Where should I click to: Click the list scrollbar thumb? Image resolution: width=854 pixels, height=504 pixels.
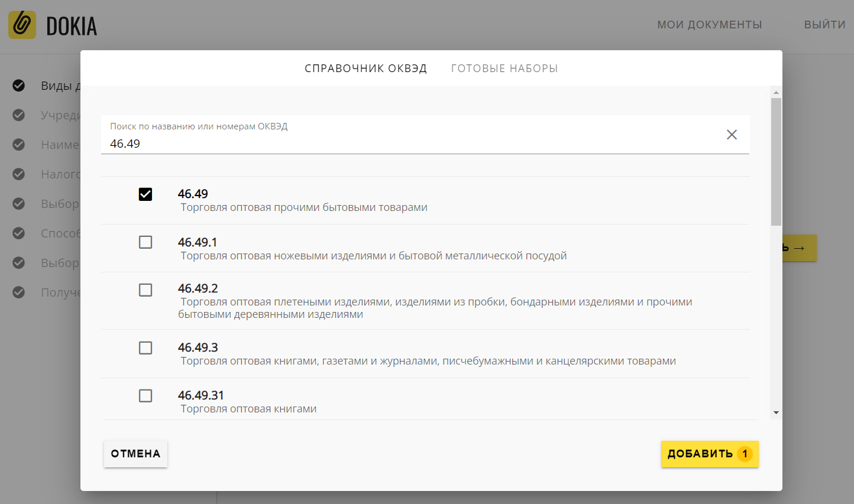[x=776, y=162]
